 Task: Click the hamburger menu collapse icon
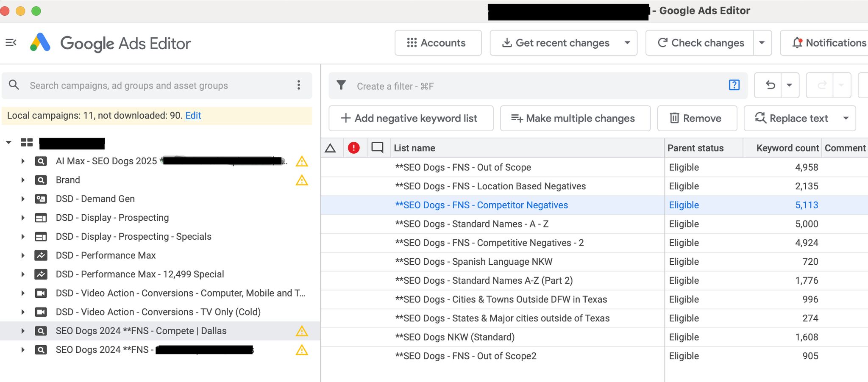coord(11,43)
